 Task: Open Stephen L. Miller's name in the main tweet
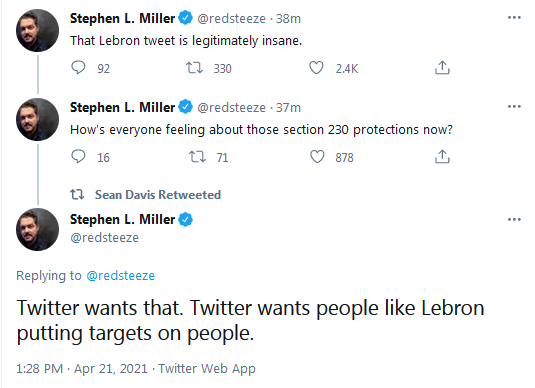tap(122, 219)
